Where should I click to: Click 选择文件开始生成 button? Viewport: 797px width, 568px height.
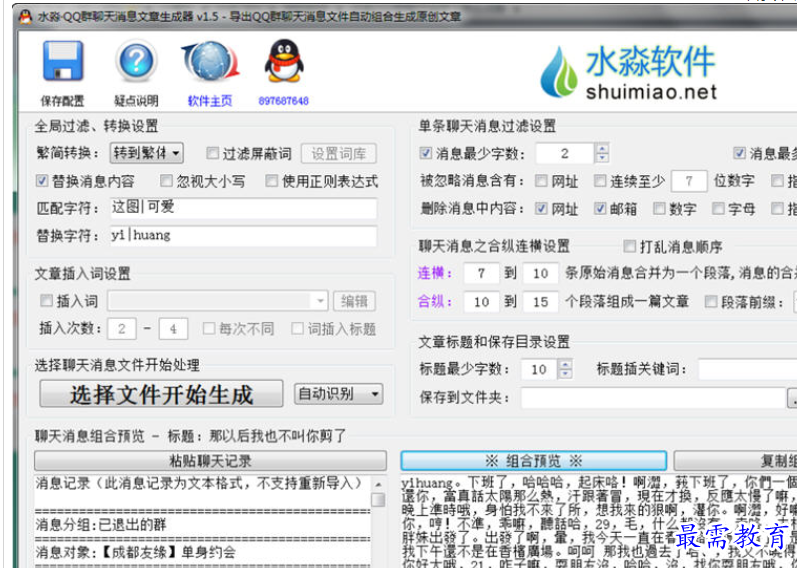(161, 394)
